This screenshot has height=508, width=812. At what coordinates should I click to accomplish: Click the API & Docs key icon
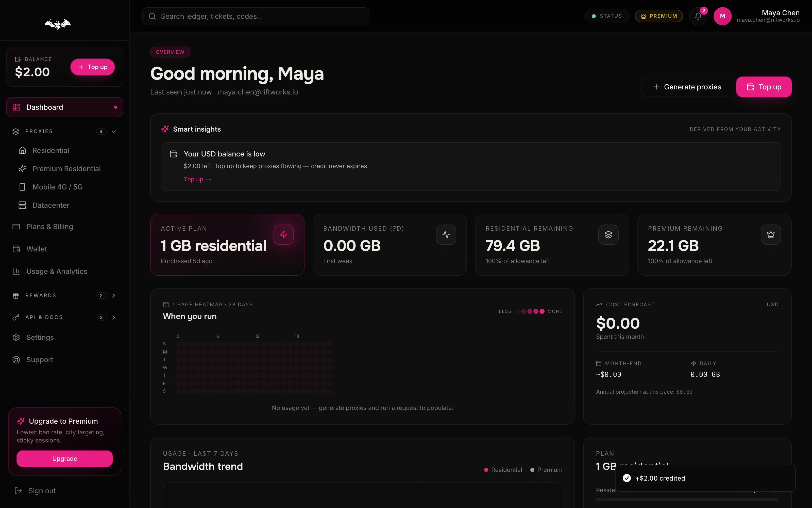[15, 317]
